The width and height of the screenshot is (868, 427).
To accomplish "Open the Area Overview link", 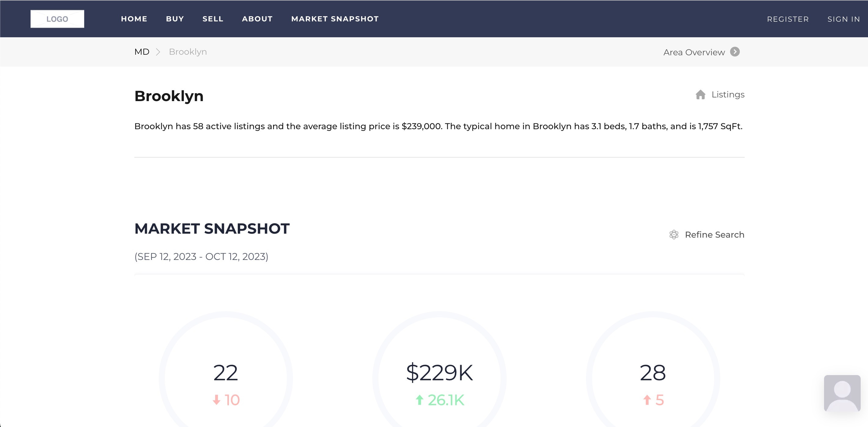I will 694,52.
